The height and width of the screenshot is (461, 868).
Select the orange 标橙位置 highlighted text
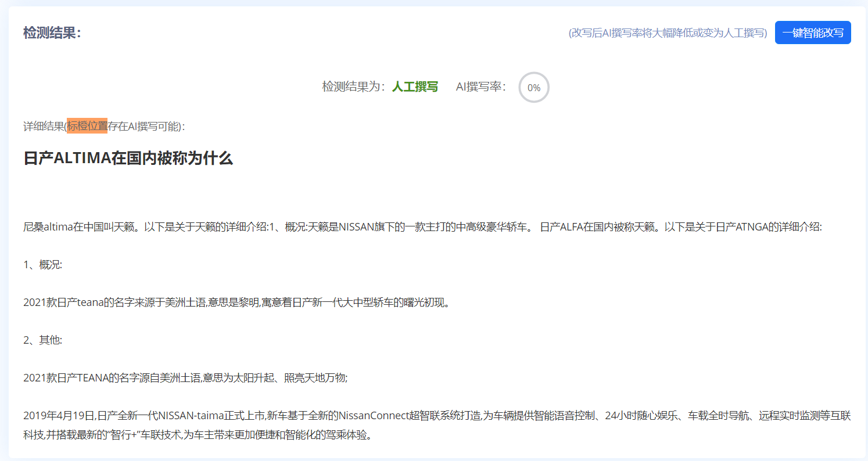click(87, 125)
